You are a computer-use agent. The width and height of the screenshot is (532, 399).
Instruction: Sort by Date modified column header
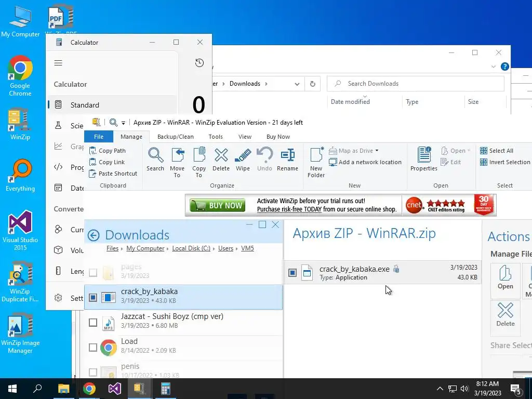click(350, 102)
